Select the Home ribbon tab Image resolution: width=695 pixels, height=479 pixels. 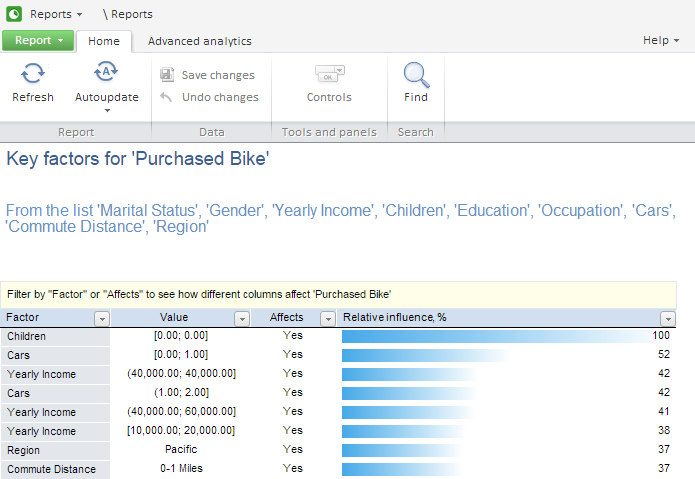[104, 41]
